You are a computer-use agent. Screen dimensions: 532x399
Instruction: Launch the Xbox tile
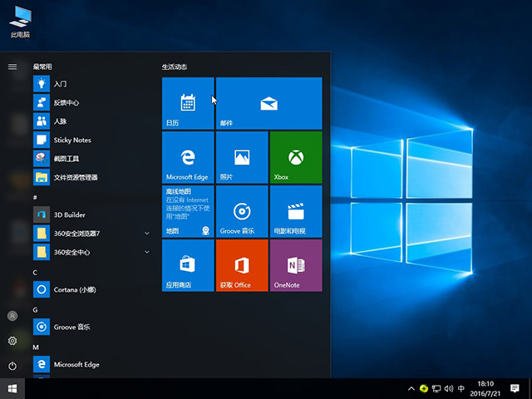pos(295,156)
